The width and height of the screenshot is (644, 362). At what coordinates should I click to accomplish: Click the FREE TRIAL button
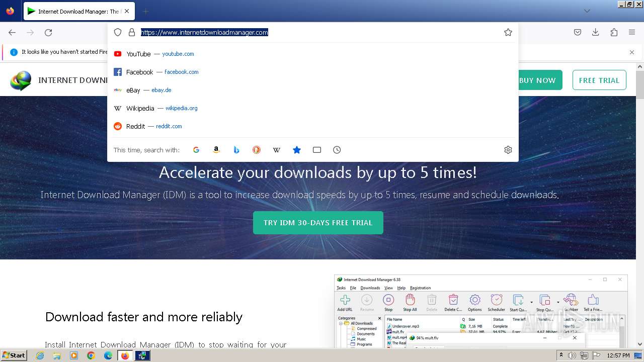[599, 80]
